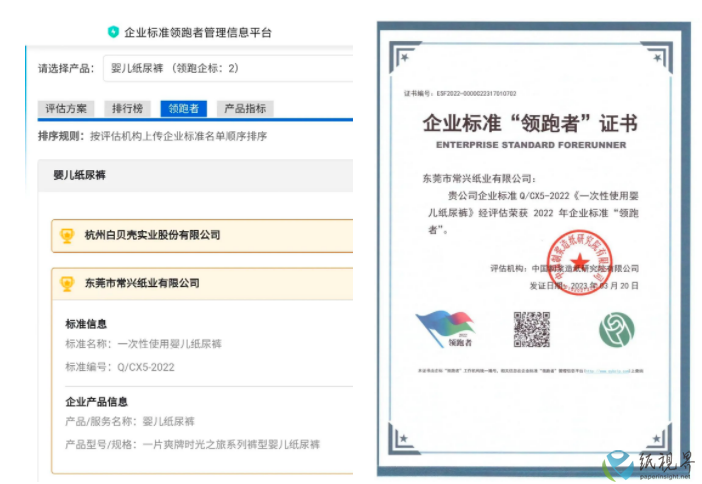
Task: Click trophy icon beside 杭州白贝壳实业股份有限公司
Action: coord(67,236)
